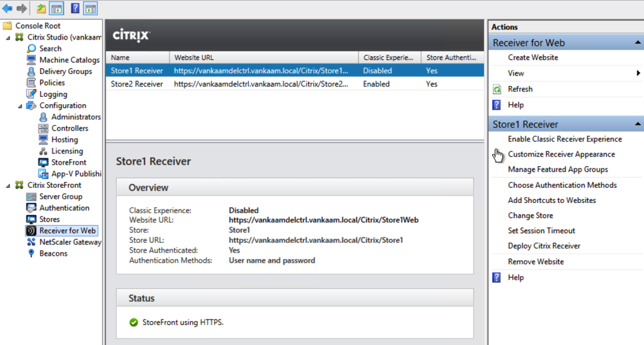Click the Policies icon
The image size is (644, 345).
[31, 83]
